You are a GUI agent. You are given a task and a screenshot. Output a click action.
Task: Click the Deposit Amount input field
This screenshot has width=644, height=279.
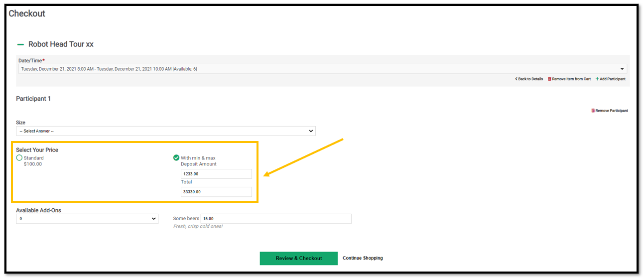(216, 174)
